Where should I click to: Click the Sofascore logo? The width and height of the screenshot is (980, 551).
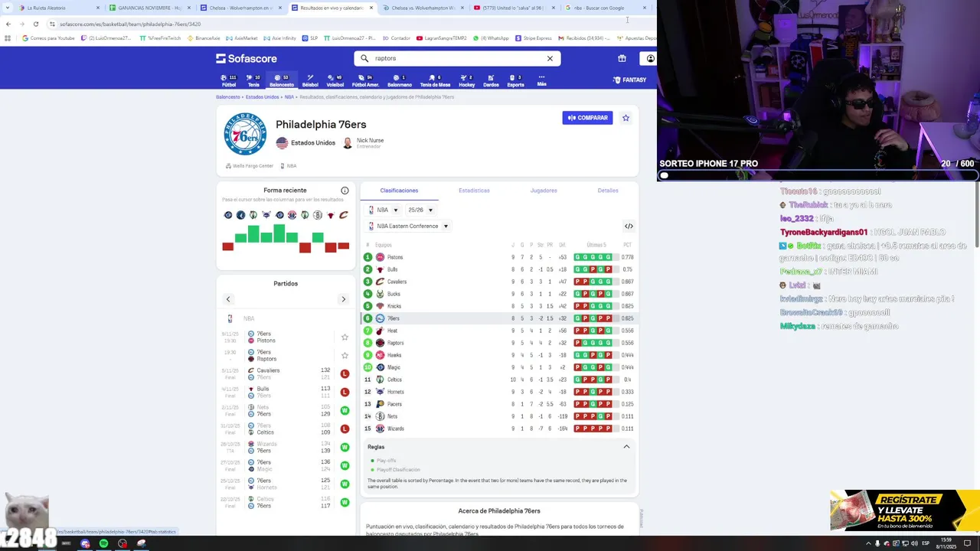(x=247, y=58)
